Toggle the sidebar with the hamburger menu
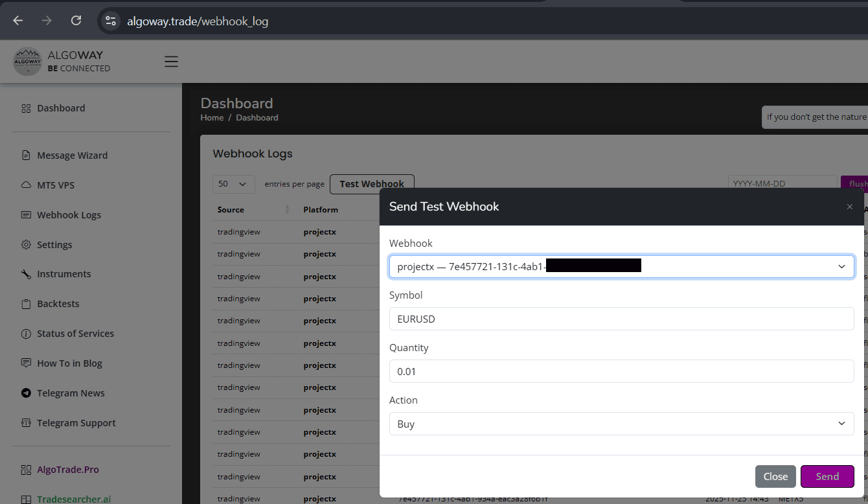 click(x=171, y=61)
